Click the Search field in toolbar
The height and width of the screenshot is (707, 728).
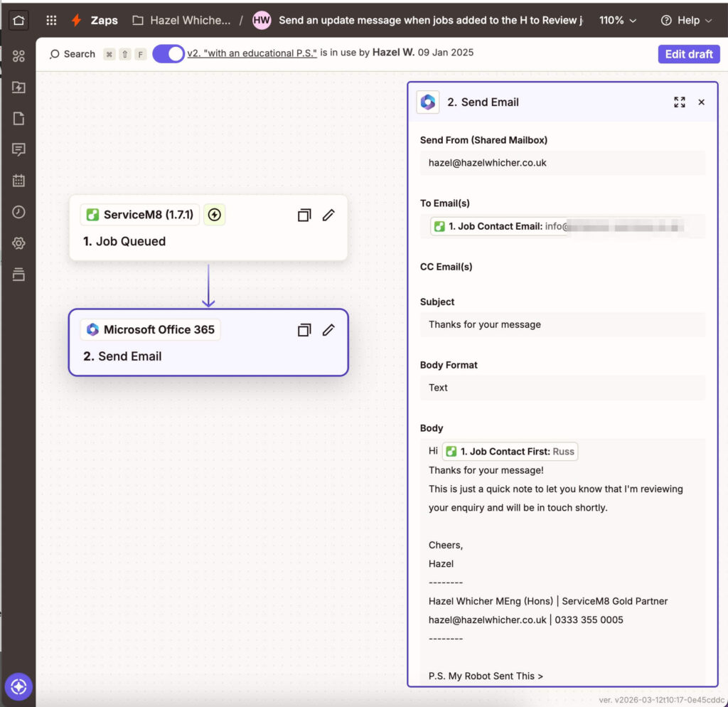point(73,54)
